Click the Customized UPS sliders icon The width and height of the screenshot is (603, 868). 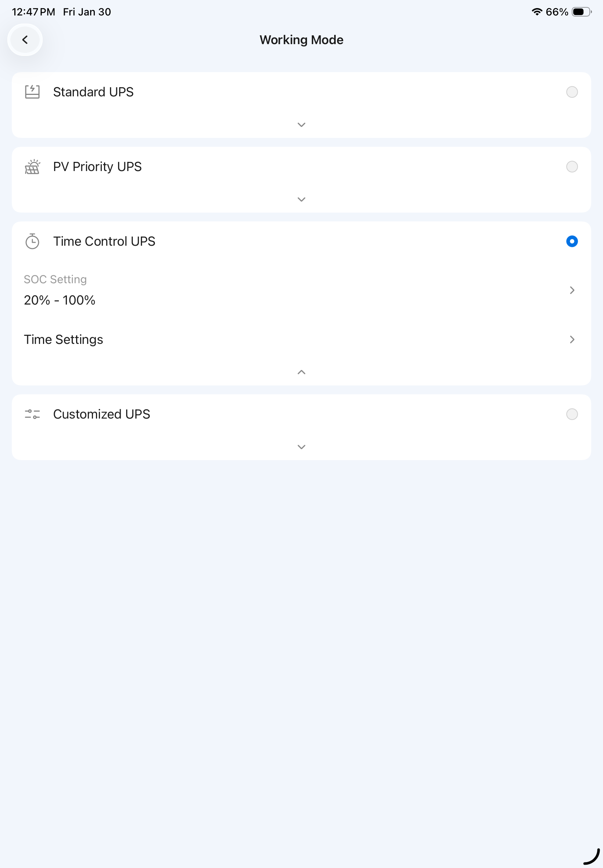[x=32, y=414]
